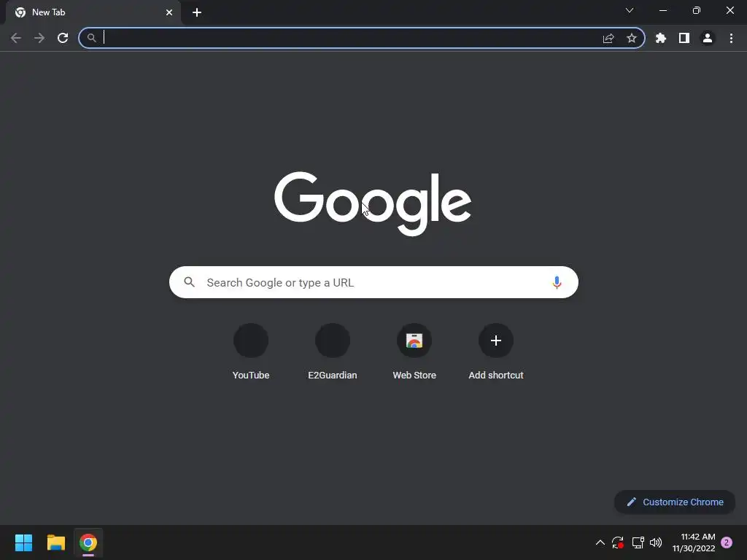The height and width of the screenshot is (560, 747).
Task: Start voice search with microphone icon
Action: pos(557,282)
